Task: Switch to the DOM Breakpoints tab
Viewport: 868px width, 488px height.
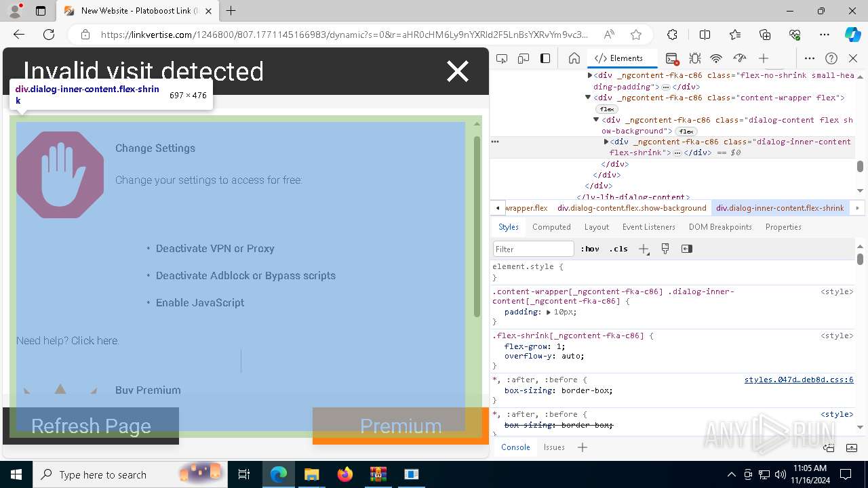Action: point(720,227)
